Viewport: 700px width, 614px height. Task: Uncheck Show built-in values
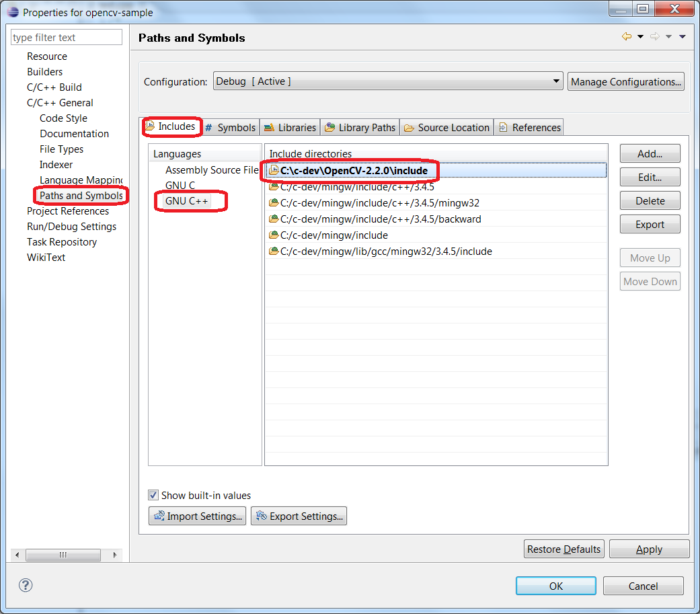pos(153,495)
